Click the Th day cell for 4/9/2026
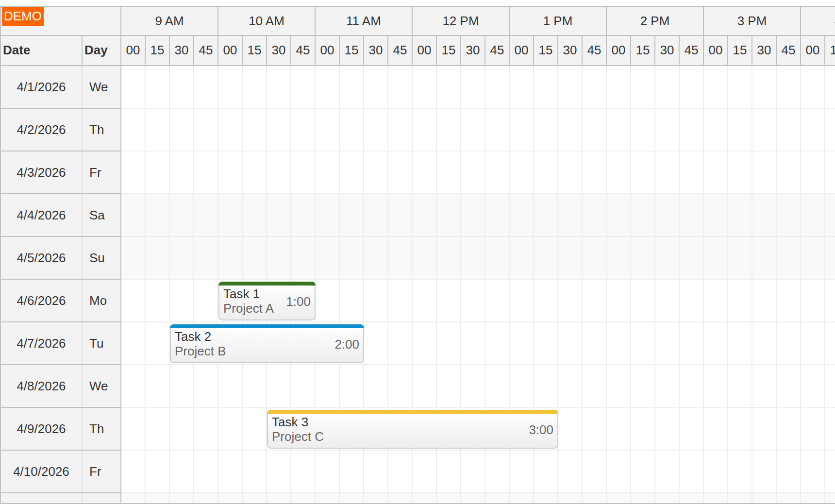 pos(96,429)
